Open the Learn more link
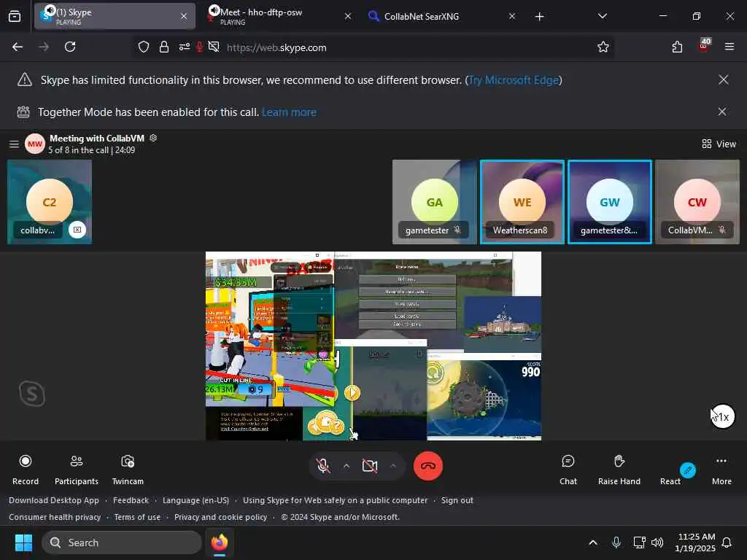Image resolution: width=747 pixels, height=560 pixels. [289, 112]
